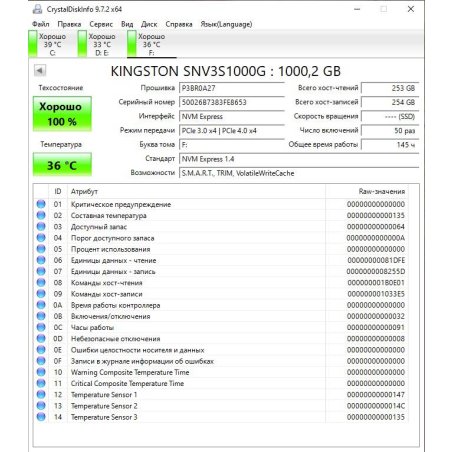Screen dimensions: 452x452
Task: Open the Правка menu
Action: tap(69, 24)
